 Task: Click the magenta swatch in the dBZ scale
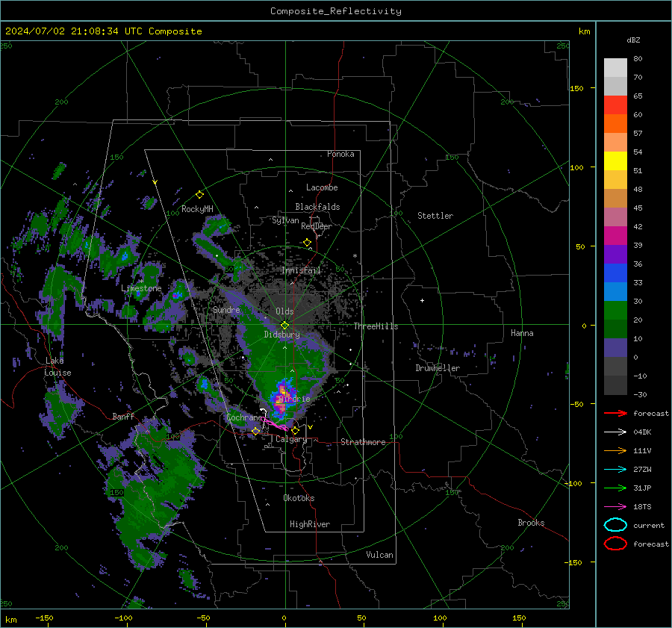615,236
